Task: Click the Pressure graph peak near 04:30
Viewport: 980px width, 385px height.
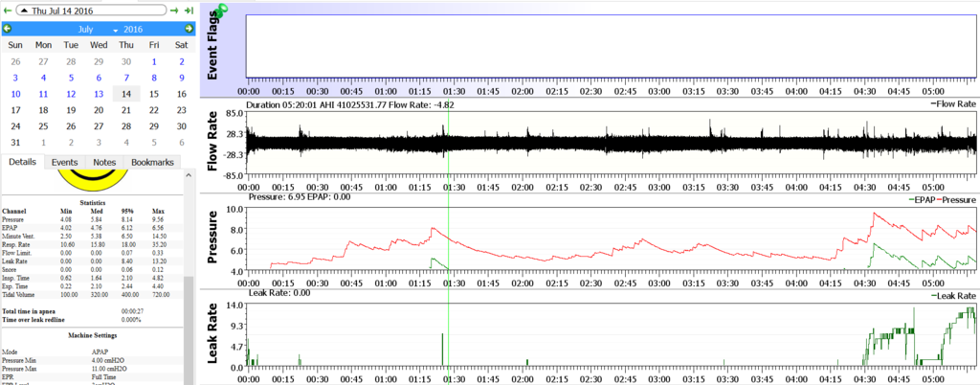Action: click(874, 214)
